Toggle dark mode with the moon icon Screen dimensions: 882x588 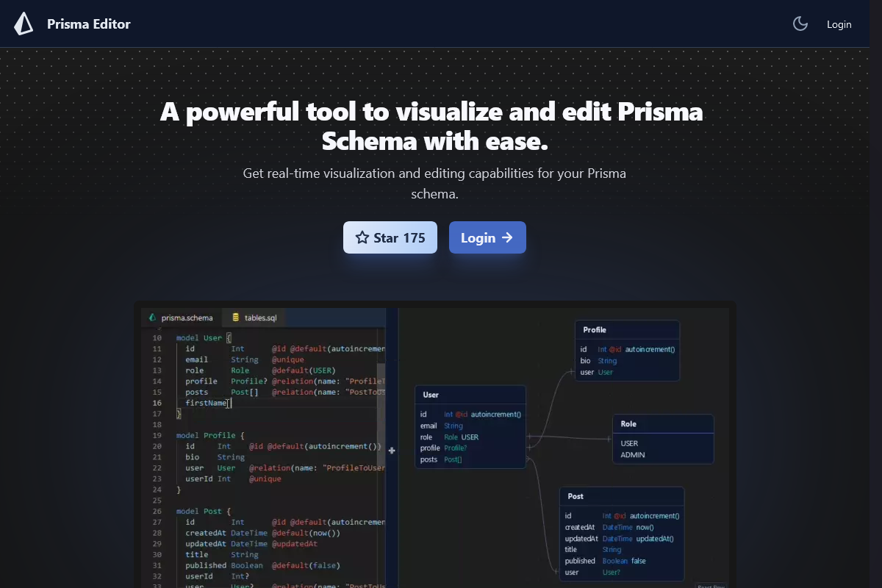800,24
